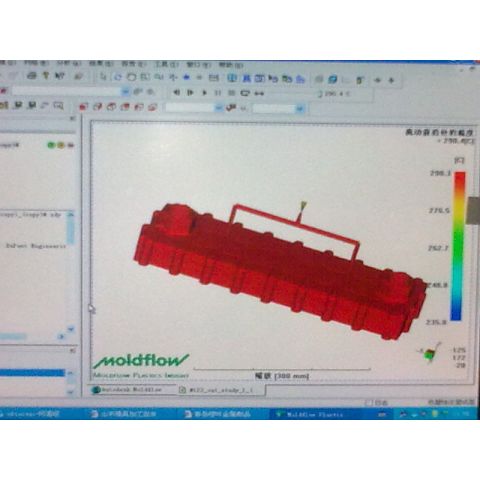
Task: Switch to the Autodesk Moldflow tab
Action: [133, 389]
